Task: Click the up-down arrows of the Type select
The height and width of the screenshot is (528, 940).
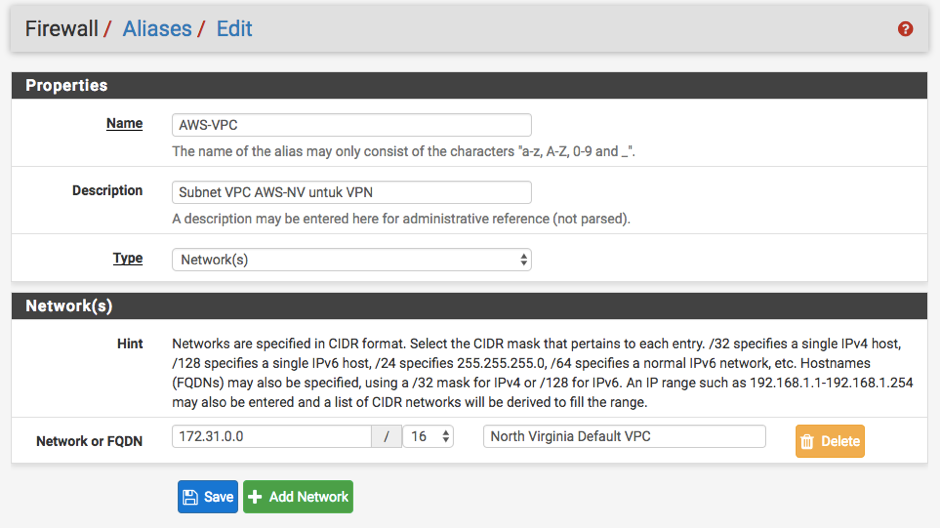Action: pos(523,260)
